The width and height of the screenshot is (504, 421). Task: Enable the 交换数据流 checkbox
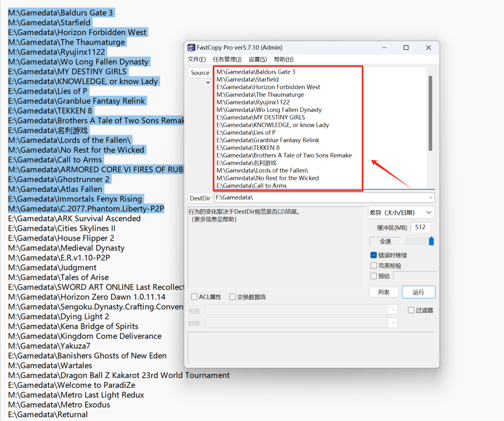tap(232, 297)
